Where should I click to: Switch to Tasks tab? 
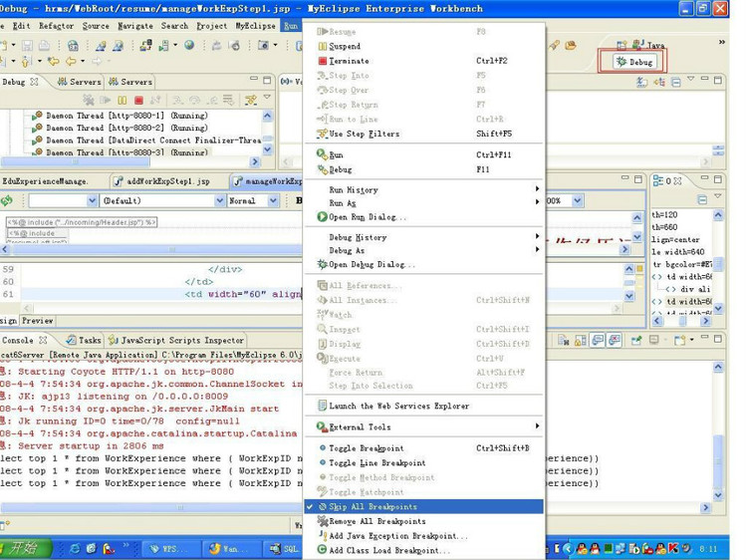click(x=84, y=341)
